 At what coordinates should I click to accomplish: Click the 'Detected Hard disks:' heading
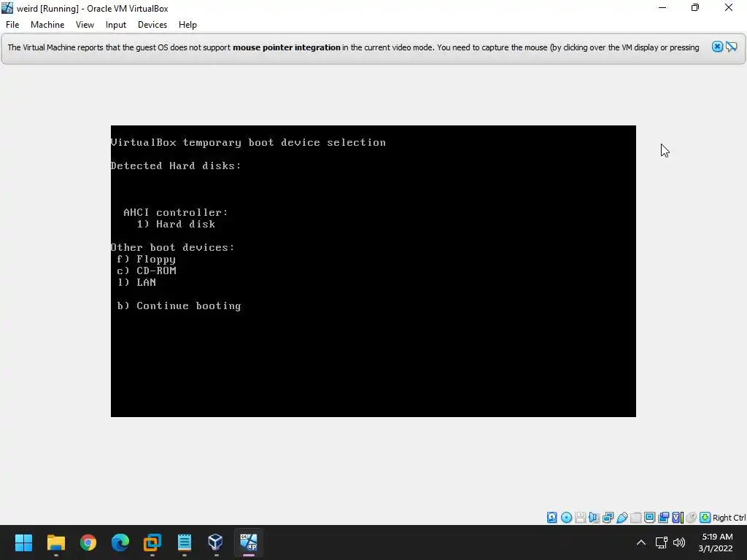[x=176, y=166]
